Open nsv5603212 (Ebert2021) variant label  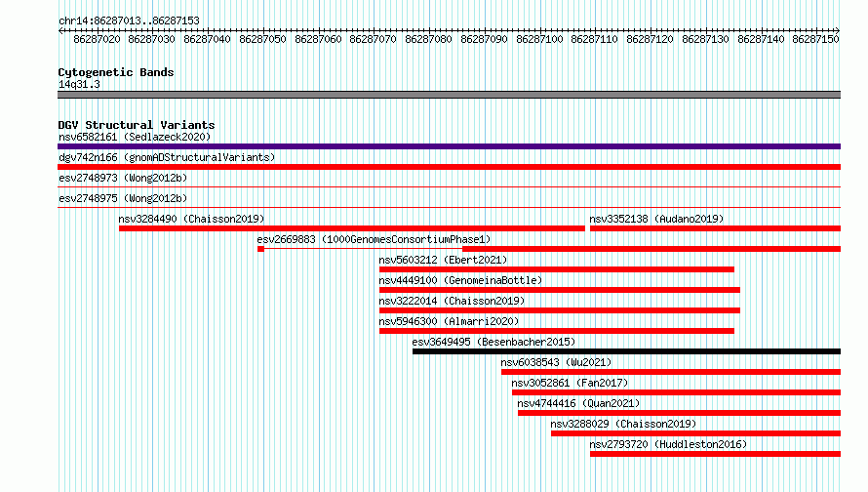(x=443, y=260)
